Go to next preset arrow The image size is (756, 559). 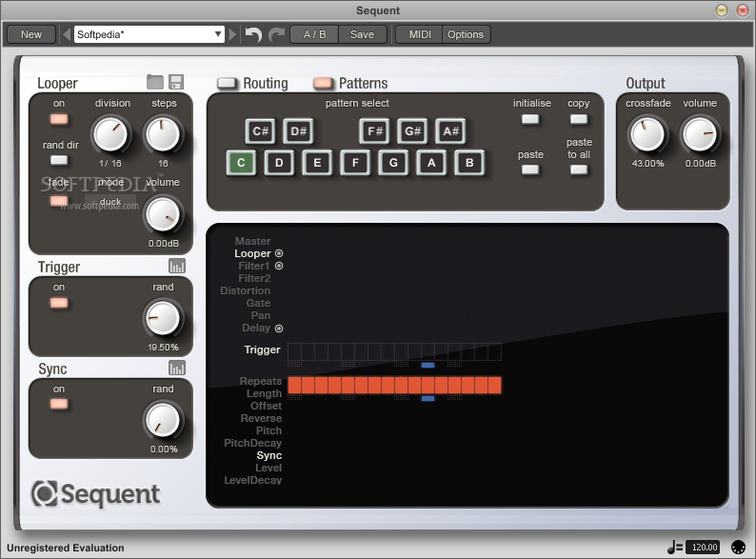[x=232, y=34]
